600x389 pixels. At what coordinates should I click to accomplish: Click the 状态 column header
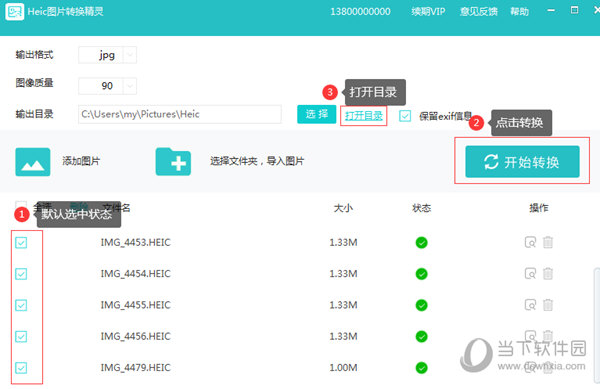[421, 208]
